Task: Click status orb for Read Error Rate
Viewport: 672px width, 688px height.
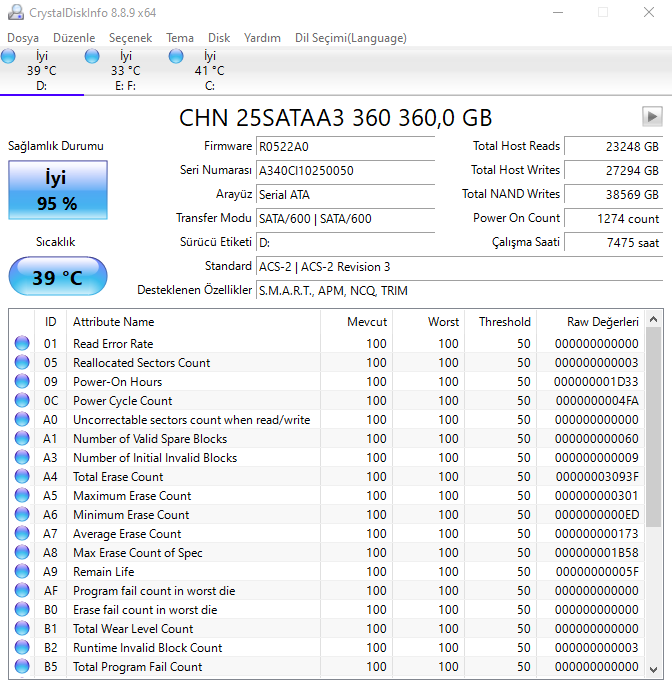Action: click(22, 344)
